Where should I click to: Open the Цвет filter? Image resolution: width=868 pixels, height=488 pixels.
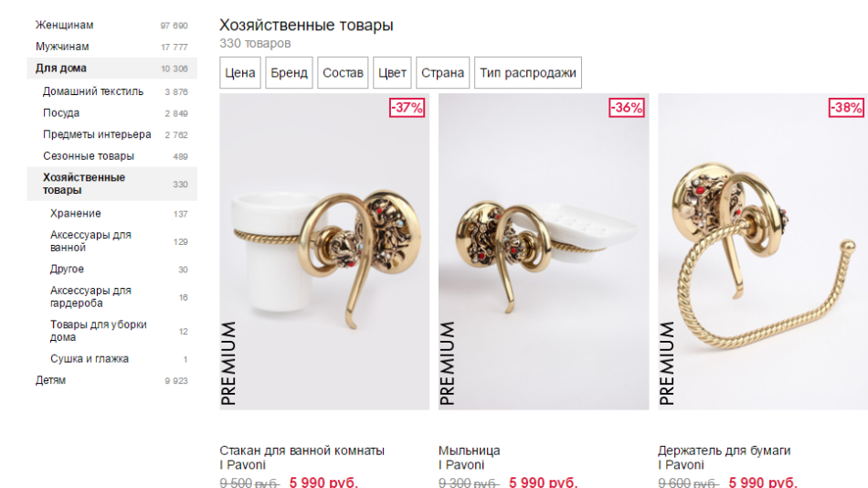(x=392, y=72)
